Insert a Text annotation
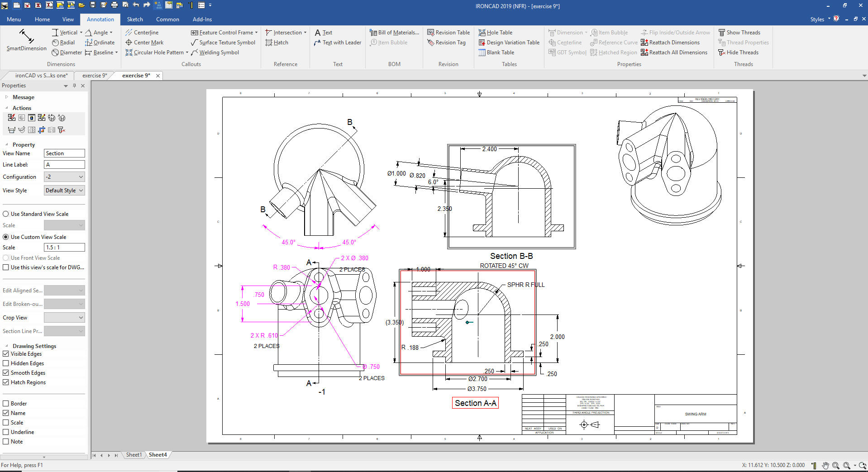868x472 pixels. point(324,33)
